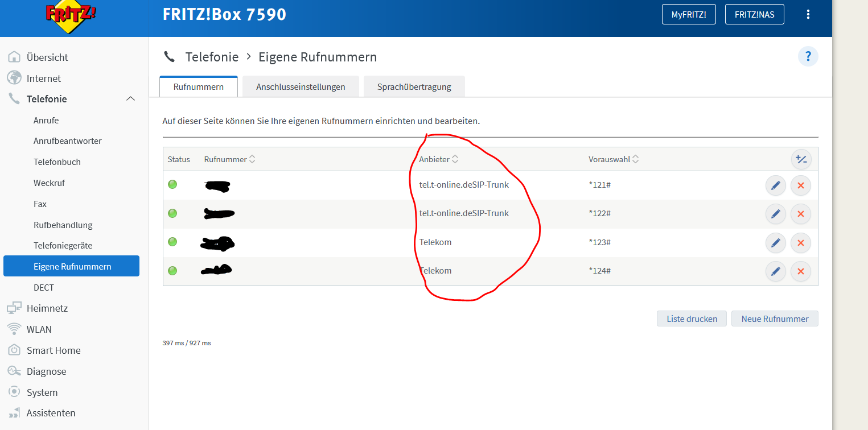Click the Übersicht house icon
Viewport: 868px width, 430px height.
point(14,57)
